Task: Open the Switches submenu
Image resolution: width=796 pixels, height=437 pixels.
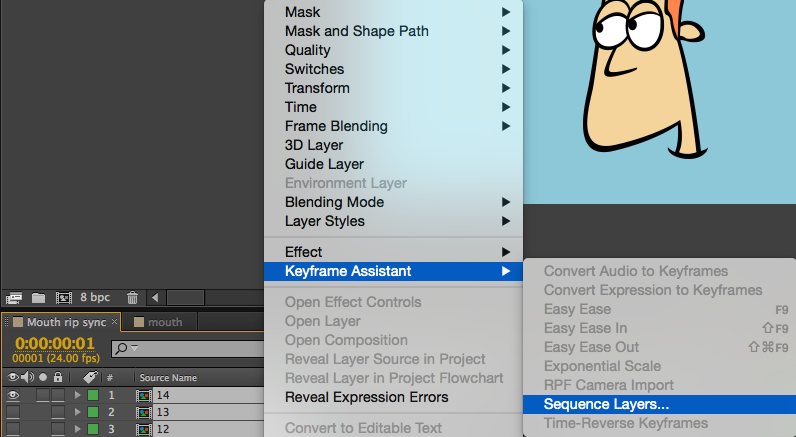Action: (393, 69)
